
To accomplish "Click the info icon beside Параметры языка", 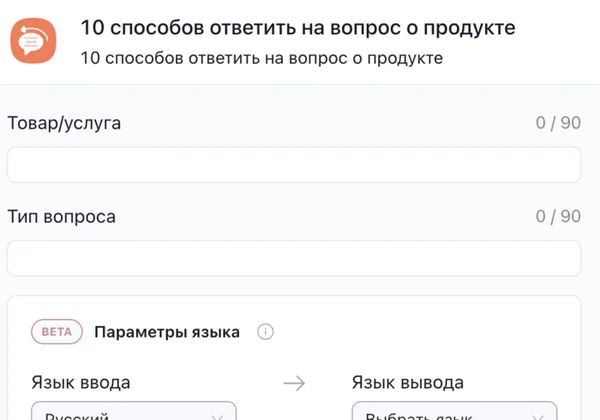I will tap(265, 332).
